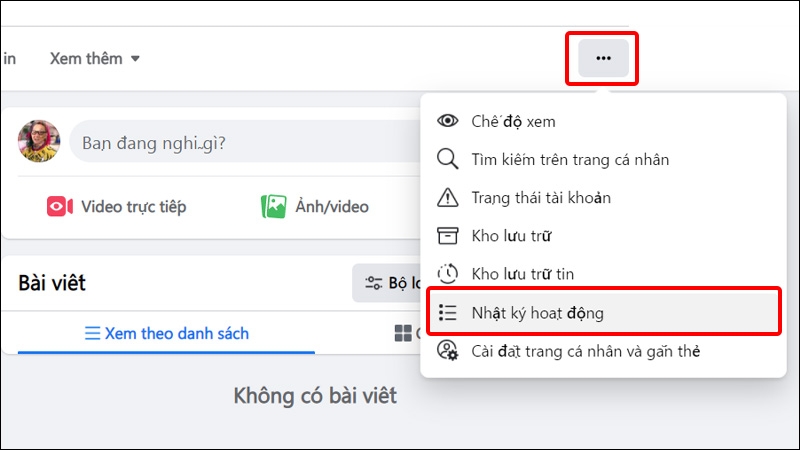
Task: Click the magnifier search icon in menu
Action: [447, 159]
